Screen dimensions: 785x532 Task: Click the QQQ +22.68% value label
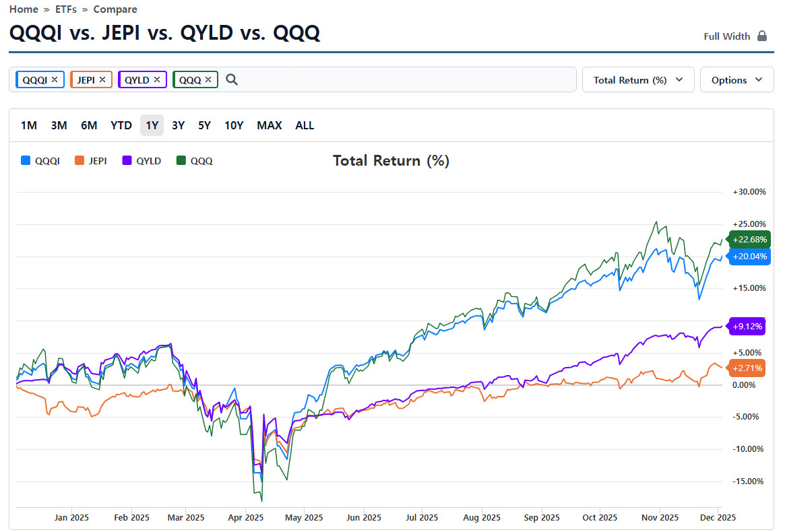click(749, 240)
